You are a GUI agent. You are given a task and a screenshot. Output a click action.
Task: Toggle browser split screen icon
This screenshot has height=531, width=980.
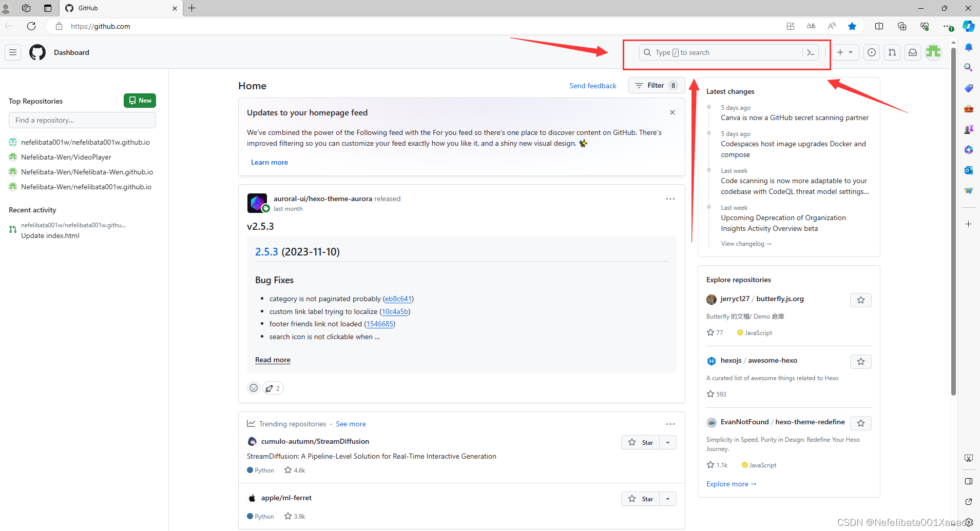(x=879, y=26)
